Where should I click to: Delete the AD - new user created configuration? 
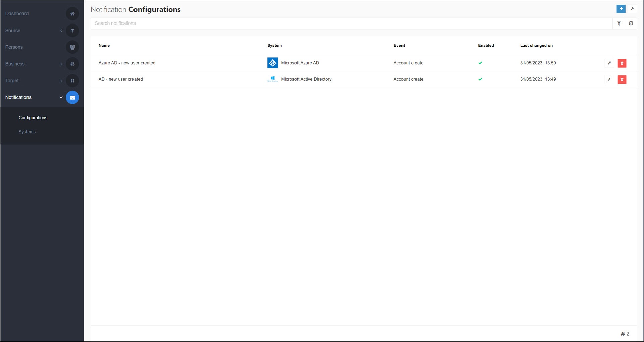[x=622, y=79]
